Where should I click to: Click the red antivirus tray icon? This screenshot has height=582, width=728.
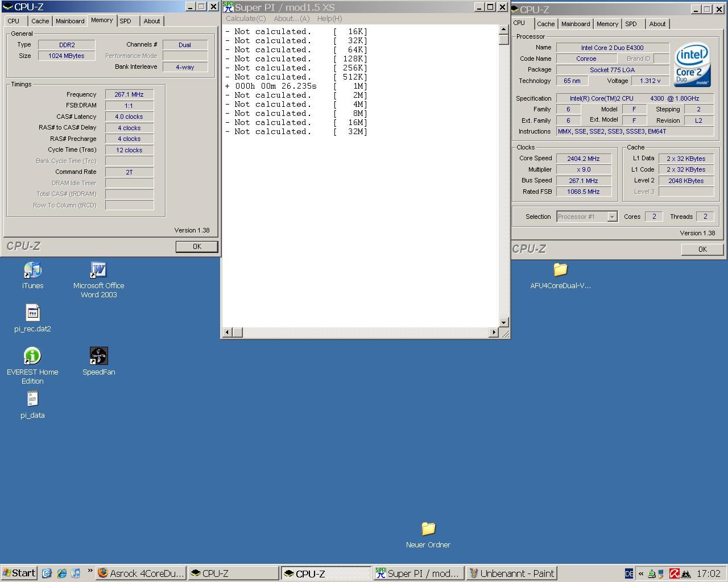click(x=675, y=573)
